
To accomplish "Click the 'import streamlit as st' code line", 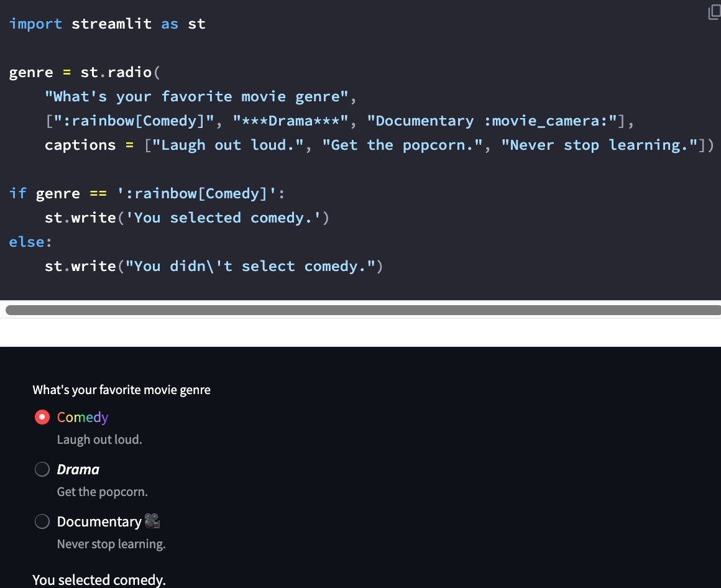I will click(107, 24).
